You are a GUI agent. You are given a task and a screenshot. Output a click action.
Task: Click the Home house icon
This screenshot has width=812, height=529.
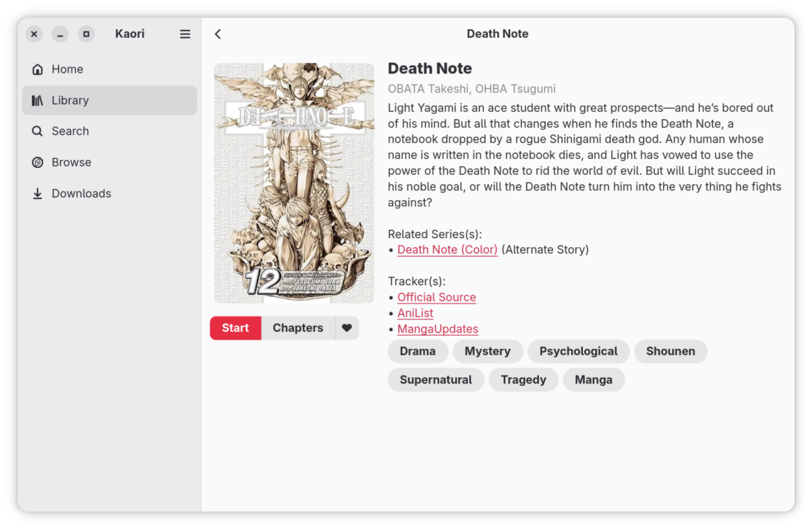pyautogui.click(x=38, y=69)
